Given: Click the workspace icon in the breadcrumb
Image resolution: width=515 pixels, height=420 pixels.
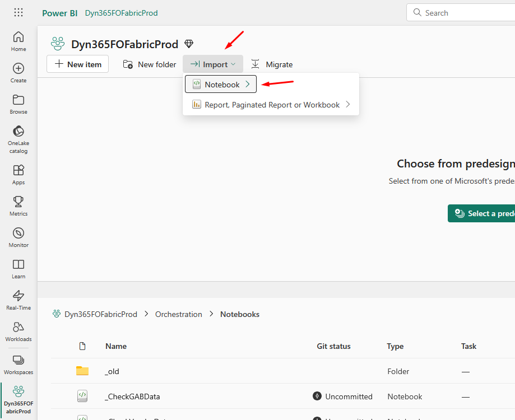Looking at the screenshot, I should pyautogui.click(x=57, y=314).
